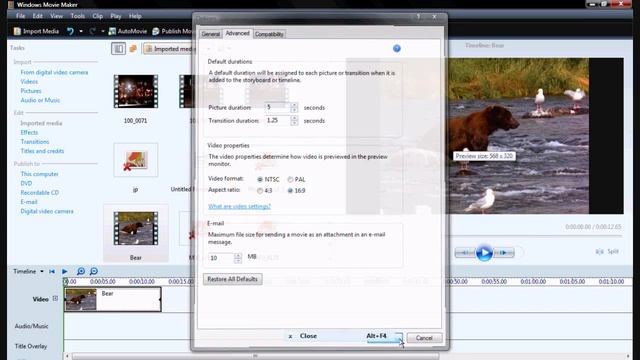The width and height of the screenshot is (640, 360).
Task: Import Pictures from the Tasks pane
Action: coord(31,91)
